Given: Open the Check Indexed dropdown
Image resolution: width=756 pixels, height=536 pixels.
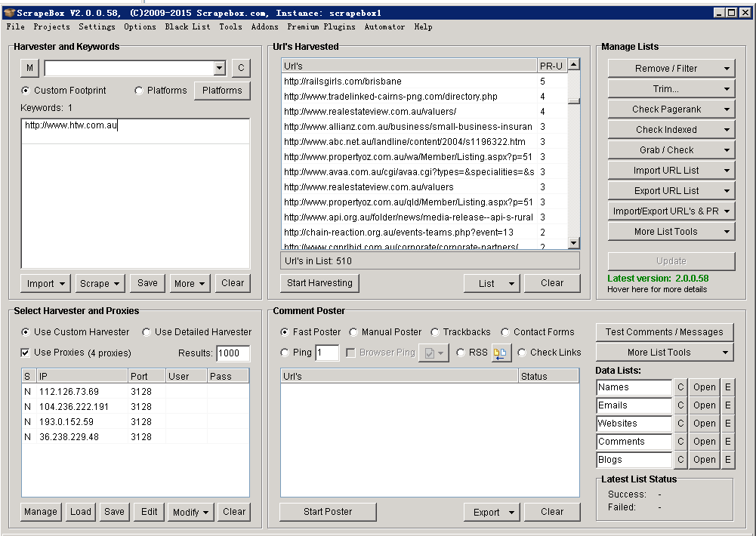Looking at the screenshot, I should point(671,130).
